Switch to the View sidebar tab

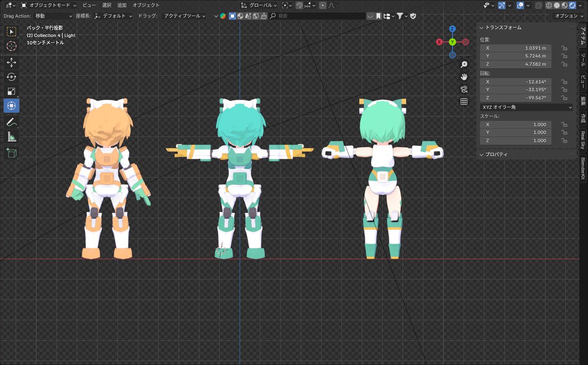583,81
